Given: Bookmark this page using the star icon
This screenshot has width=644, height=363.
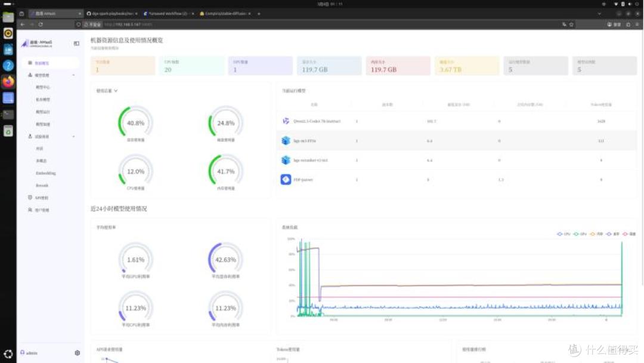Looking at the screenshot, I should click(571, 24).
